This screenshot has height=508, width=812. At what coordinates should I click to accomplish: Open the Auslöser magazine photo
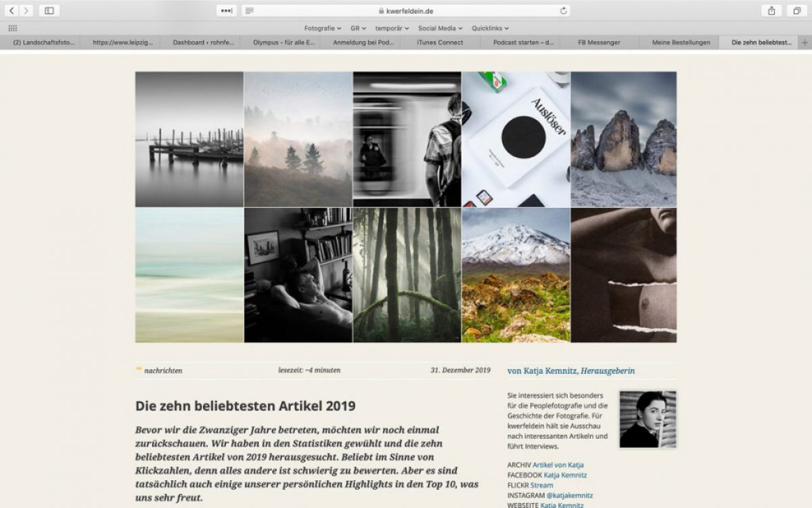[x=516, y=140]
